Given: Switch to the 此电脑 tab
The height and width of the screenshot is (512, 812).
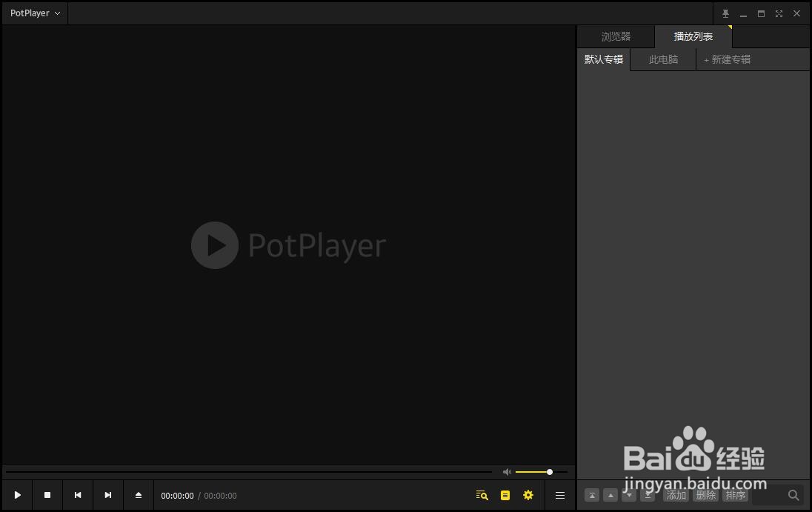Looking at the screenshot, I should (x=663, y=59).
